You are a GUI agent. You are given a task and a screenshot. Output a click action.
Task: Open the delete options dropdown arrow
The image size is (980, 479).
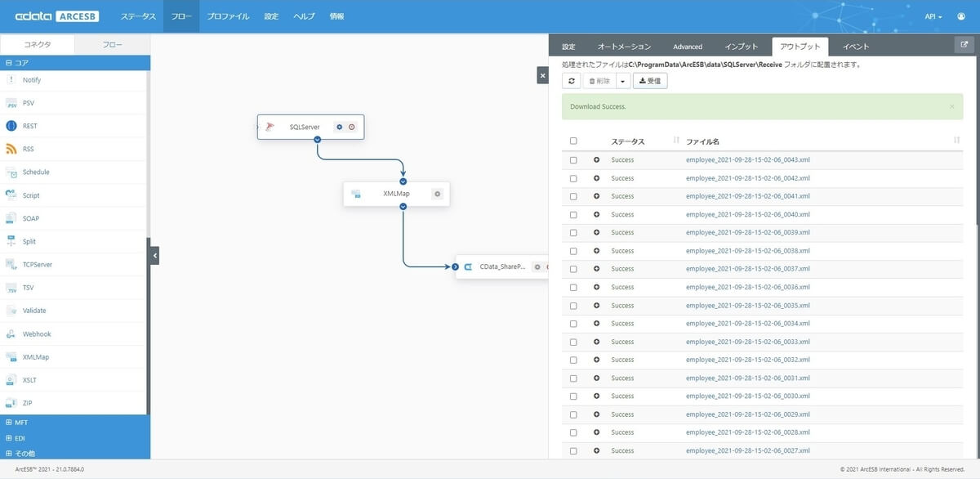tap(622, 81)
